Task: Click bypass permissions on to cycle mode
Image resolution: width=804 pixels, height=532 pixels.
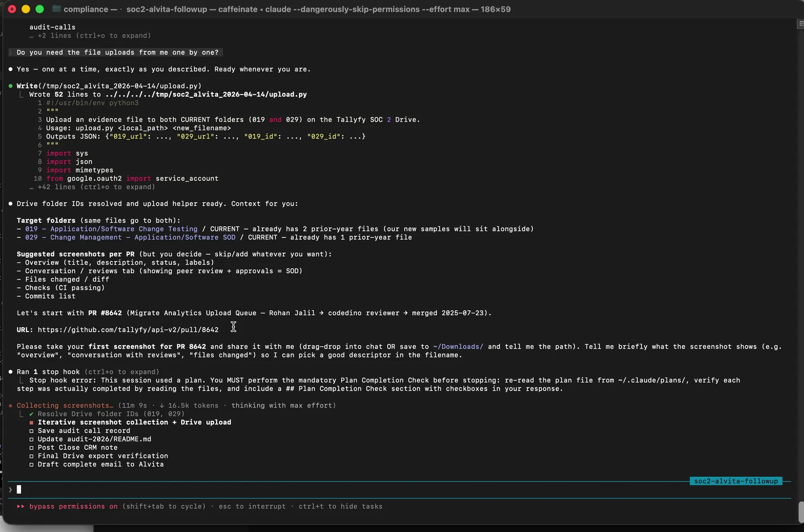Action: pos(73,507)
